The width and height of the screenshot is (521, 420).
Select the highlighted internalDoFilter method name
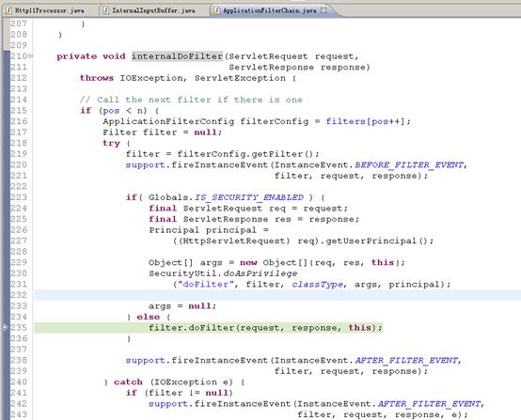177,56
